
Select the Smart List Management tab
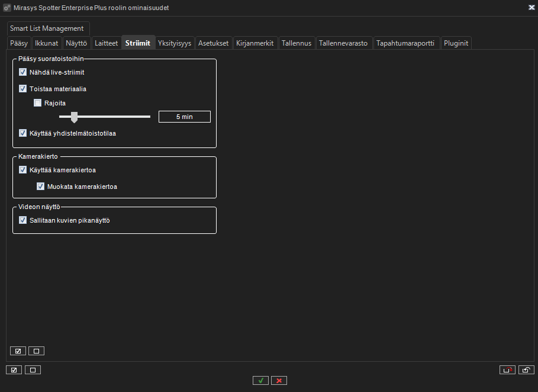pyautogui.click(x=47, y=28)
